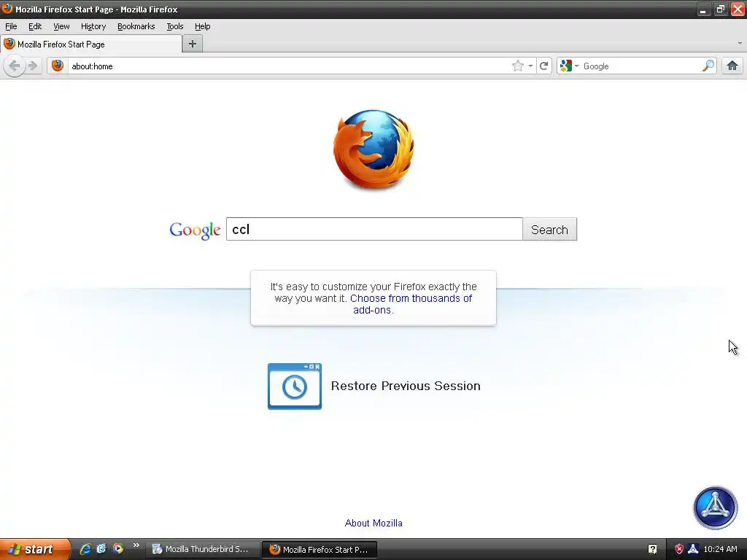Screen dimensions: 747x560
Task: Follow the Choose from thousands of add-ons link
Action: pos(411,304)
